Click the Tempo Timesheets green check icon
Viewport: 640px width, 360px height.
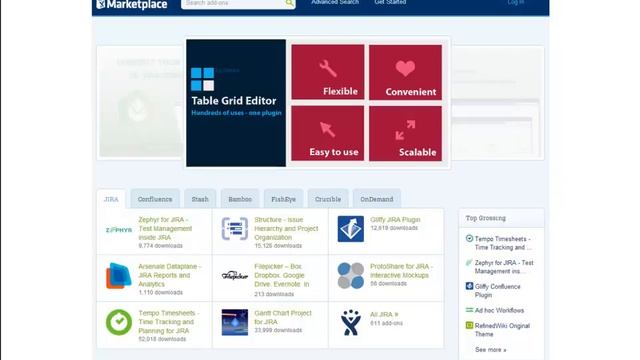119,322
